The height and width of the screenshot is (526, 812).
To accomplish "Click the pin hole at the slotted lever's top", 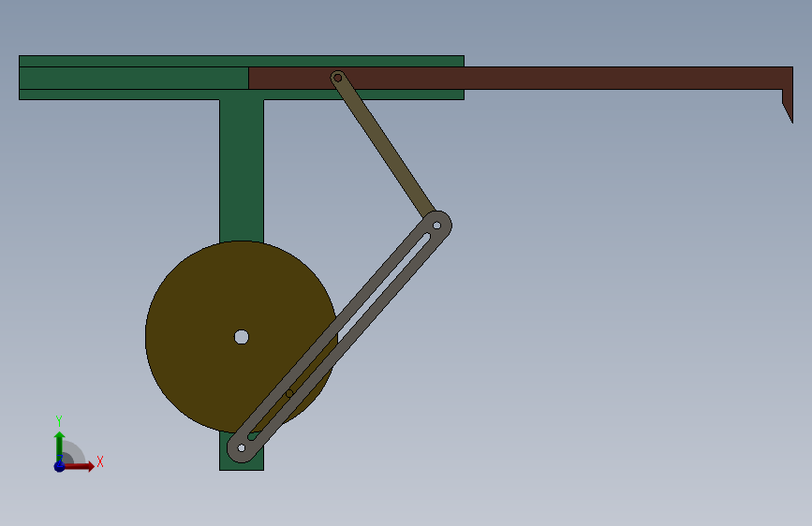I will click(436, 226).
